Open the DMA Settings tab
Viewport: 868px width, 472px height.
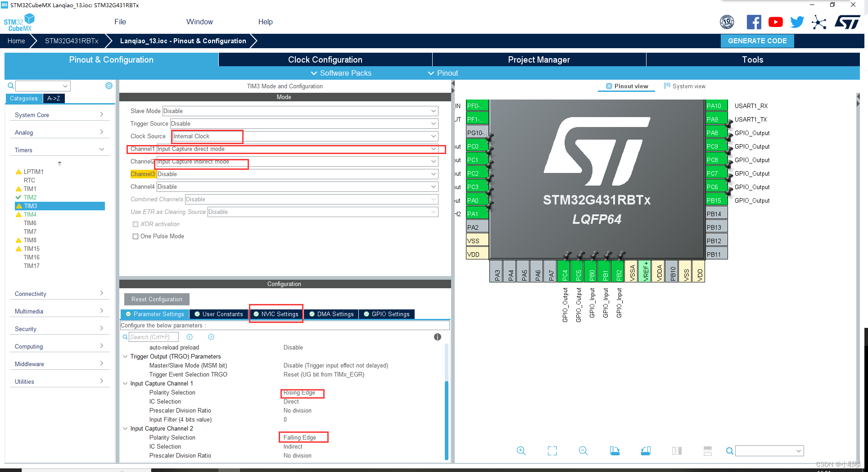click(331, 314)
